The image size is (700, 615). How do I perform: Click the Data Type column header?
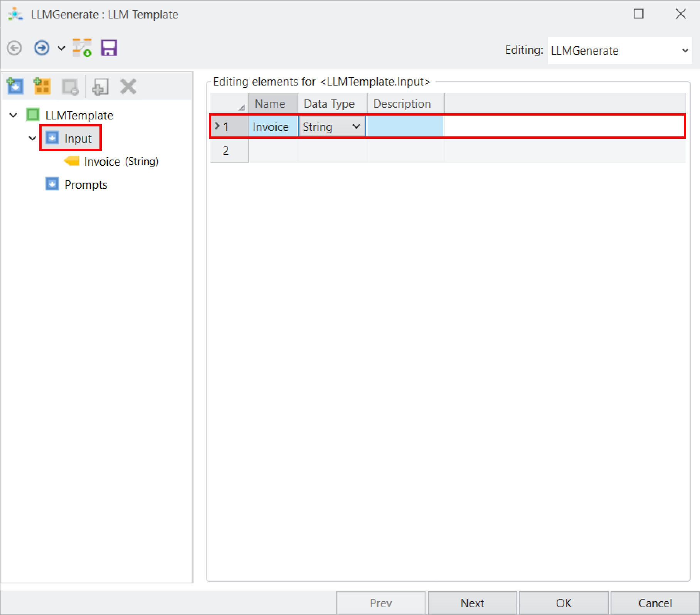pyautogui.click(x=333, y=104)
